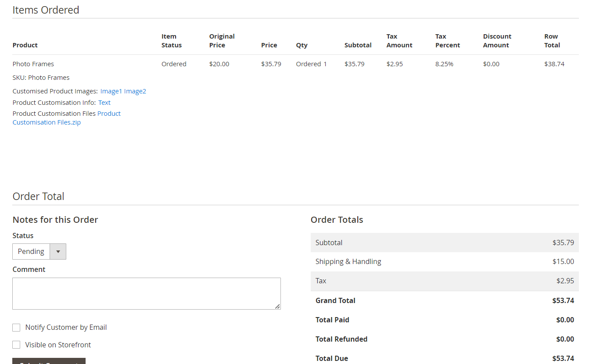
Task: Click the Shipping & Handling total row
Action: [445, 261]
